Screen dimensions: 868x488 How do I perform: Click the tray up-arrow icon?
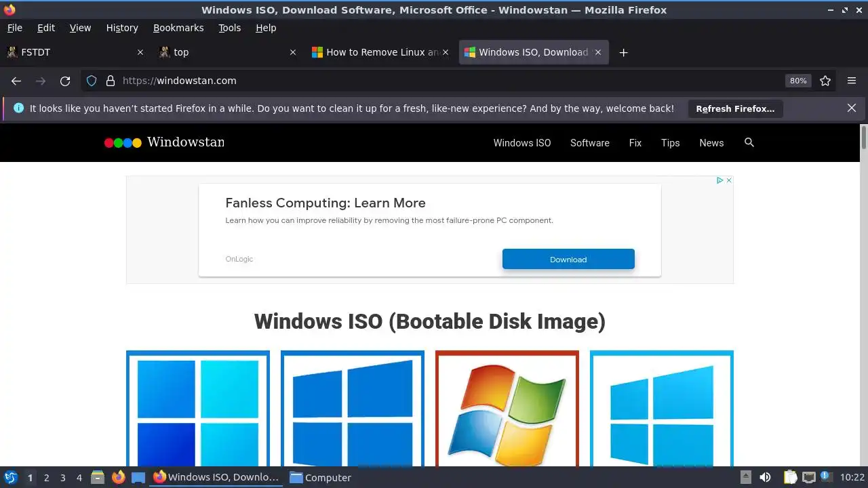pos(745,477)
